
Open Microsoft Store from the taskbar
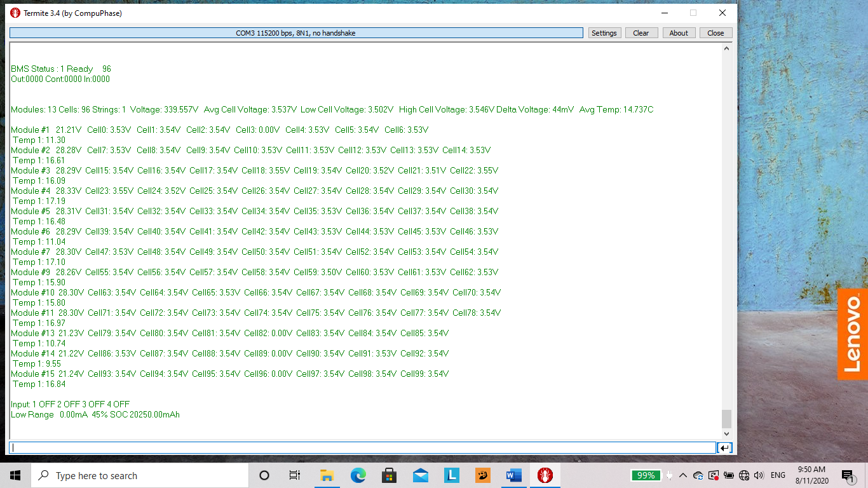pyautogui.click(x=390, y=475)
